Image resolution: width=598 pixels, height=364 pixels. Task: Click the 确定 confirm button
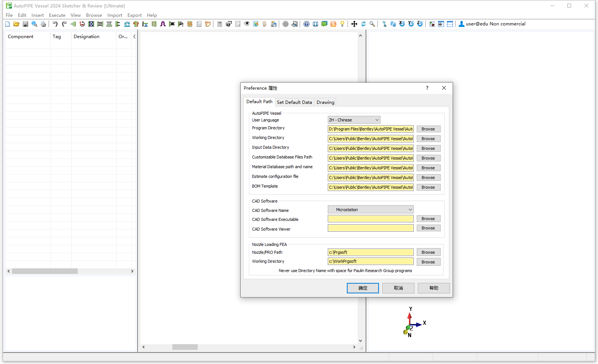[363, 288]
